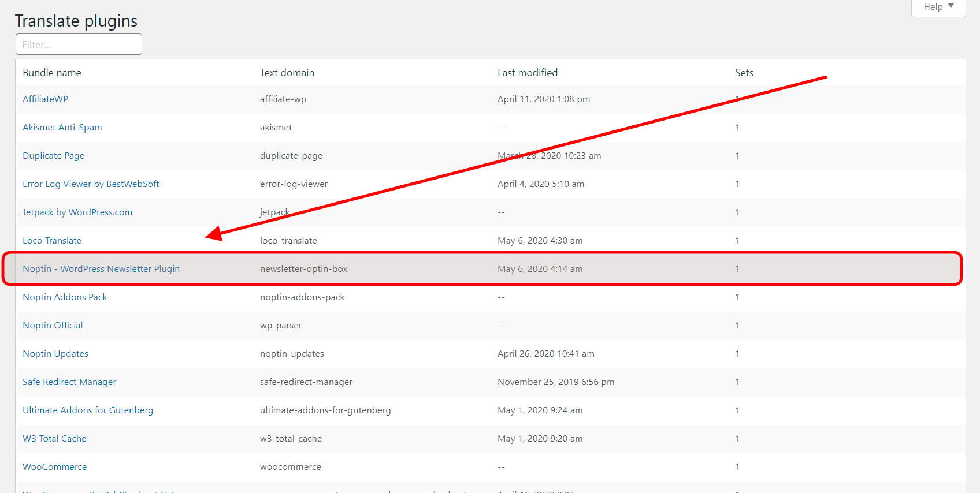The height and width of the screenshot is (493, 980).
Task: Open the AffiliateWP bundle
Action: (45, 99)
